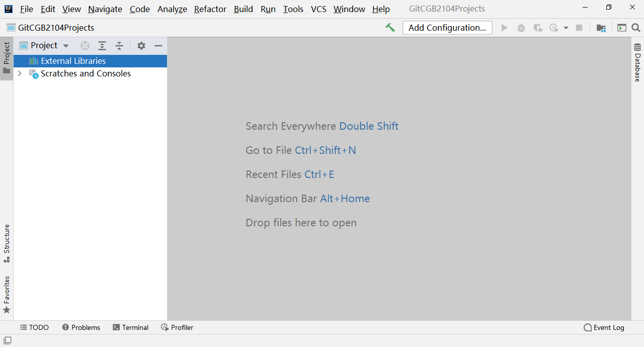Open the run profiler dropdown arrow

(566, 28)
